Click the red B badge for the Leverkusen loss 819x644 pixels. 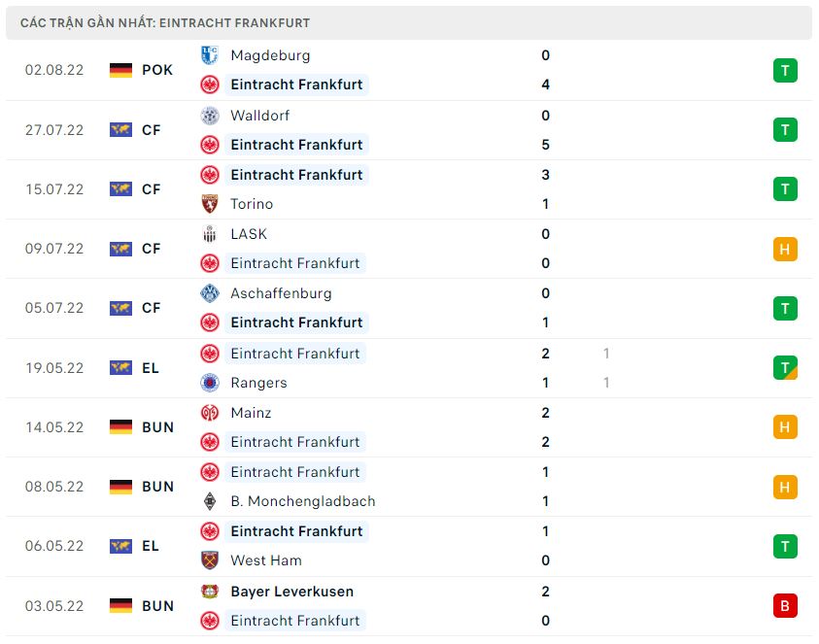pos(785,605)
